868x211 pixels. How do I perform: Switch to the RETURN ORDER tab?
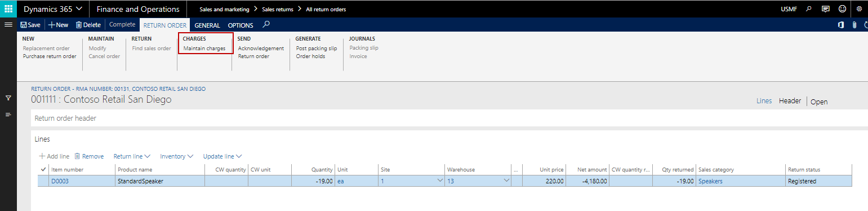pyautogui.click(x=164, y=25)
